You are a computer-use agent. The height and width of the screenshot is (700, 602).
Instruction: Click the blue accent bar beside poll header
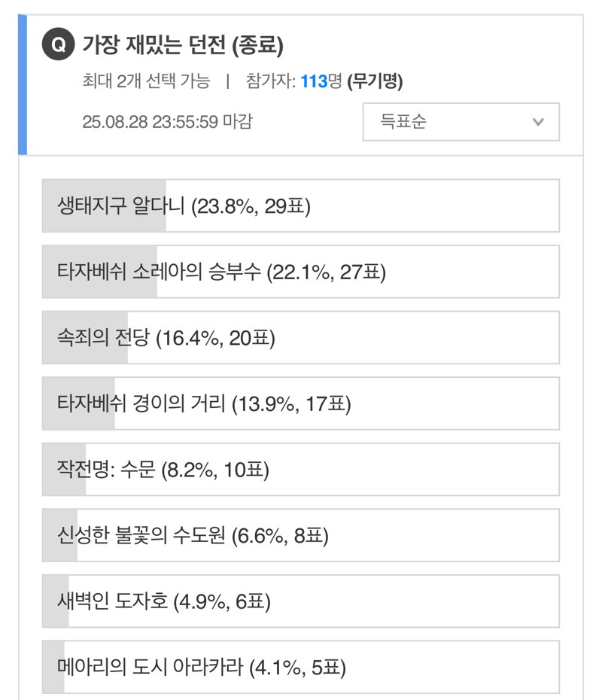pyautogui.click(x=23, y=85)
